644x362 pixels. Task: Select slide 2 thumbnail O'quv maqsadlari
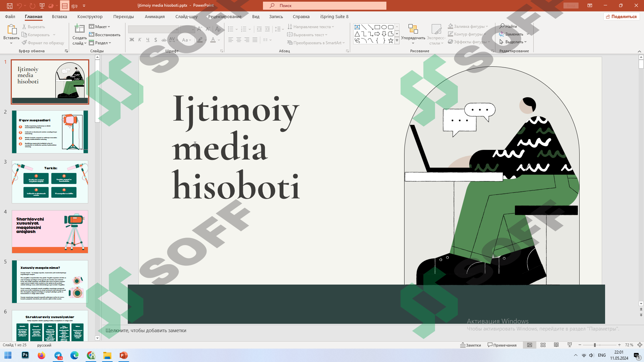(50, 132)
